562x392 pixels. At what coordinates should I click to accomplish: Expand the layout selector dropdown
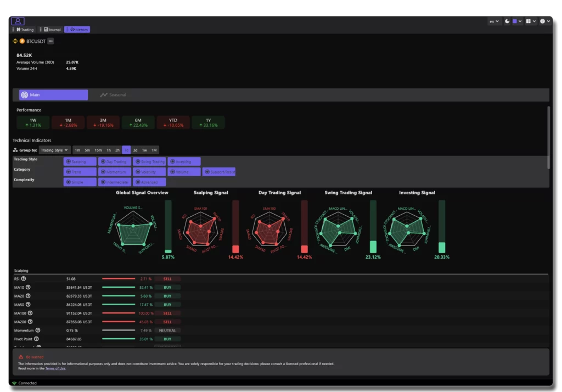tap(531, 21)
